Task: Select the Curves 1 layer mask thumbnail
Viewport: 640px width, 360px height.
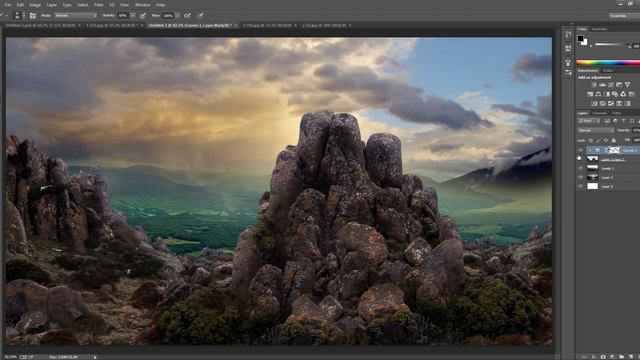Action: click(x=614, y=150)
